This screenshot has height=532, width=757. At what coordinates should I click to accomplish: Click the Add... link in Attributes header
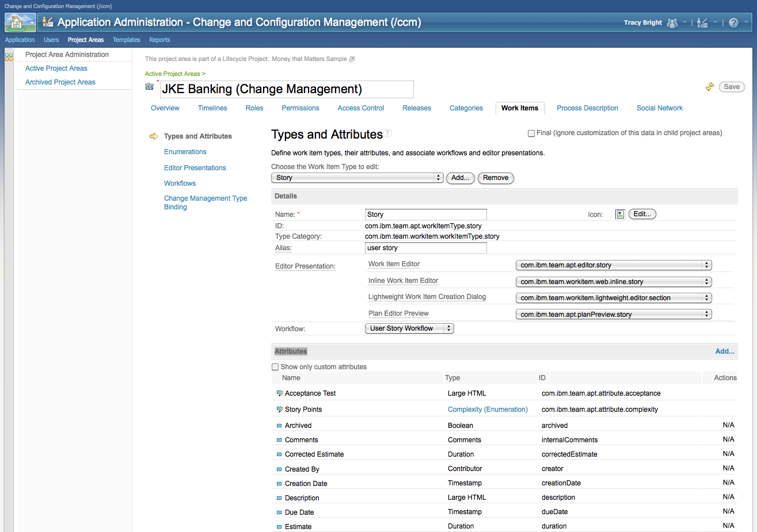(x=725, y=351)
